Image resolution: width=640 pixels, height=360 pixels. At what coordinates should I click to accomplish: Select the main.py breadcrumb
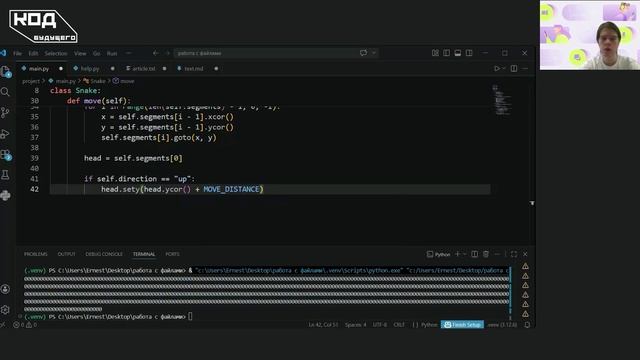[x=65, y=81]
